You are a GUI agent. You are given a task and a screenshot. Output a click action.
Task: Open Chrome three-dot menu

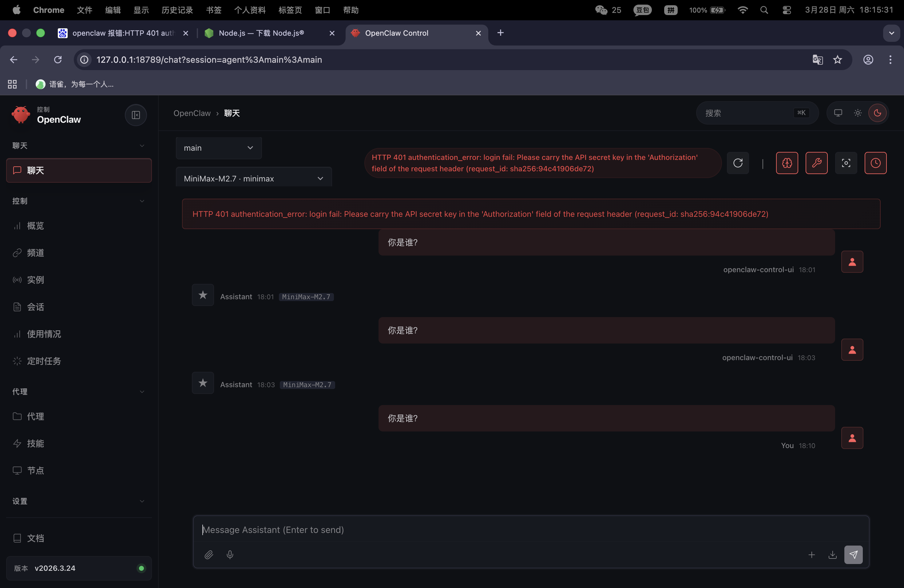point(890,60)
